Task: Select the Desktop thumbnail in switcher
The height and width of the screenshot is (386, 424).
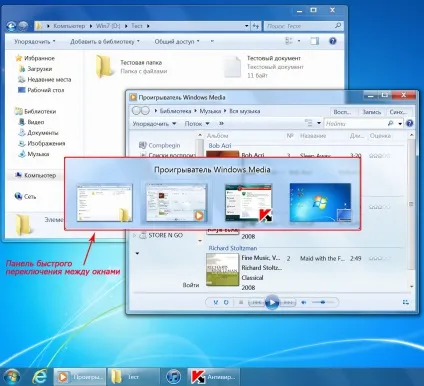Action: point(320,202)
